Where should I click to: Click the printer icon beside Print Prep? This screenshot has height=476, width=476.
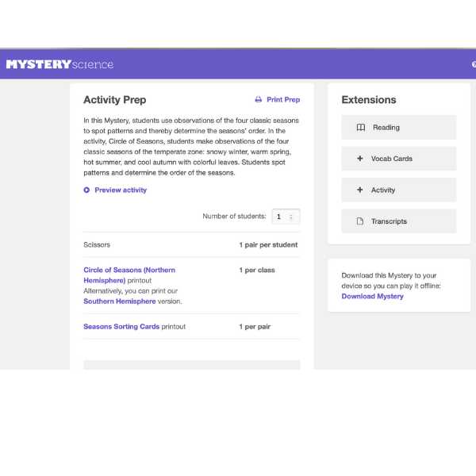[258, 100]
